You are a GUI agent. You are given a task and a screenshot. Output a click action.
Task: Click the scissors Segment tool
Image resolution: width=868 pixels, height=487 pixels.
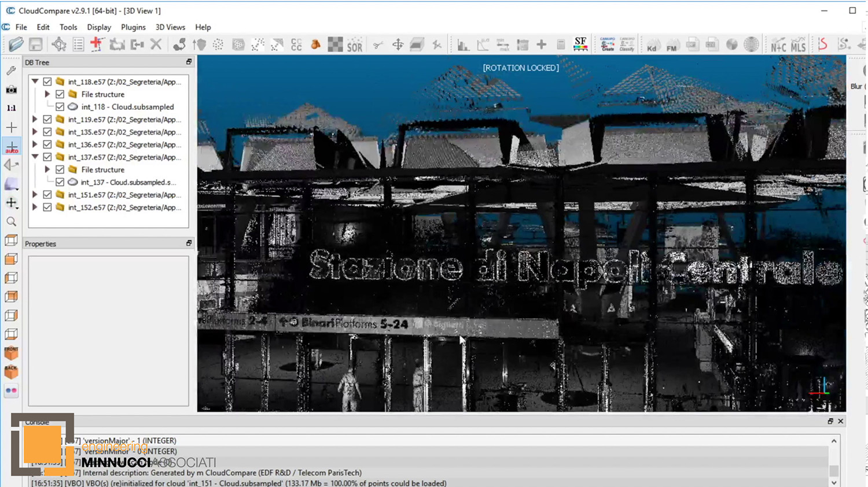click(x=378, y=45)
